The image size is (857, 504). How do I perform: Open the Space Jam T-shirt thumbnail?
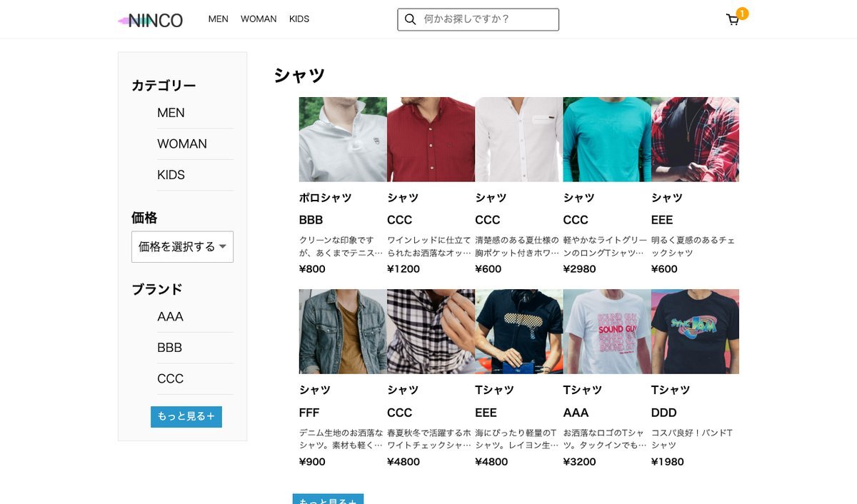[x=695, y=331]
